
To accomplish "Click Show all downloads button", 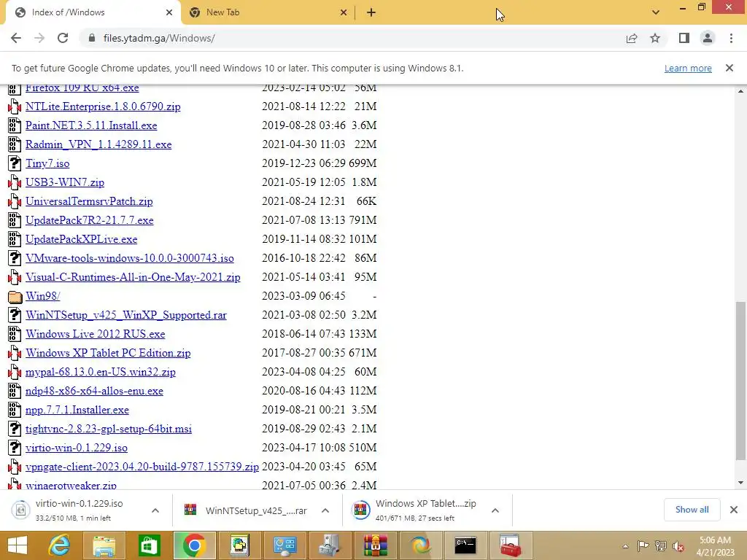I will pyautogui.click(x=692, y=510).
